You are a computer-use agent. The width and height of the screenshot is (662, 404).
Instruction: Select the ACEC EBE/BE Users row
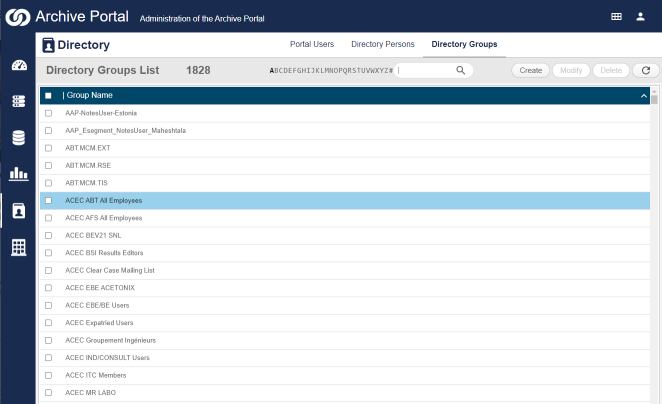345,305
